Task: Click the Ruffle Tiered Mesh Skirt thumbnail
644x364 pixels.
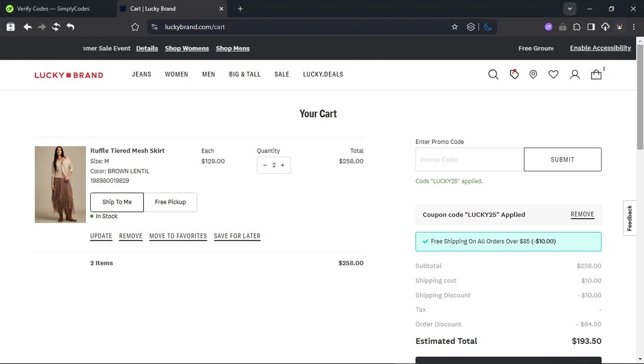Action: [x=60, y=184]
